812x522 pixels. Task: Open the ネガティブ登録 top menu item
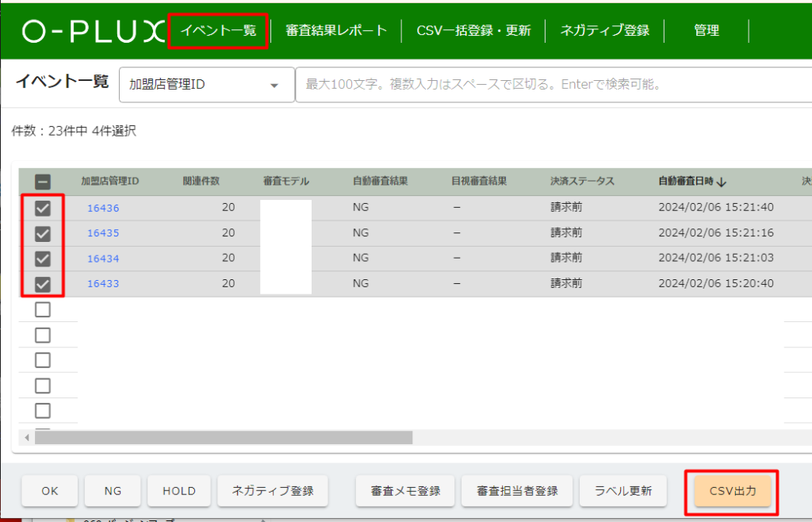pyautogui.click(x=605, y=31)
